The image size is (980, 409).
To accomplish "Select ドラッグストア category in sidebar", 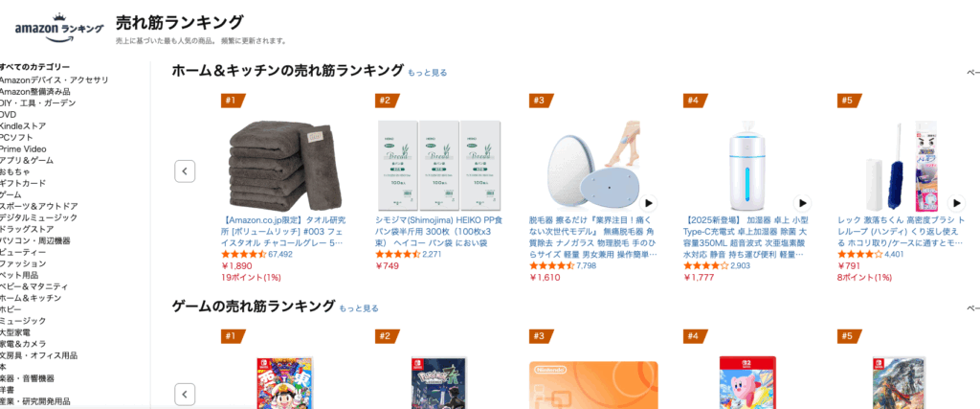I will [27, 229].
